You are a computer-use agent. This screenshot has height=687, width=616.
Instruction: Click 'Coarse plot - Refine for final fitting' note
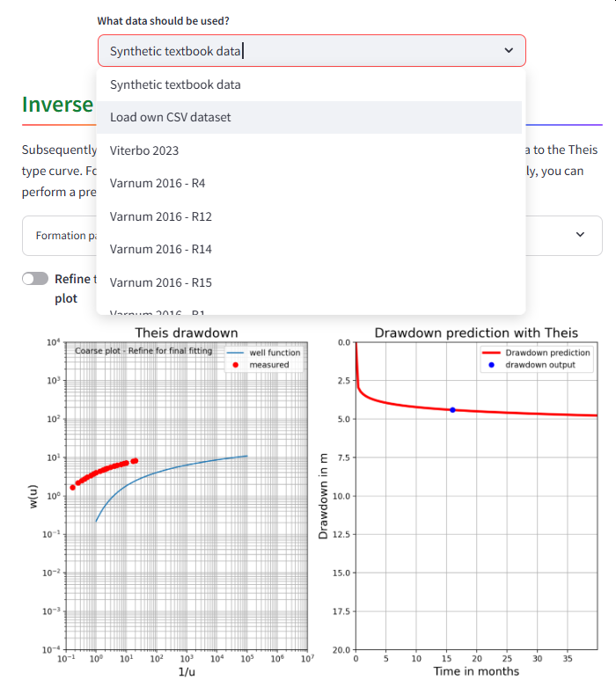point(143,351)
